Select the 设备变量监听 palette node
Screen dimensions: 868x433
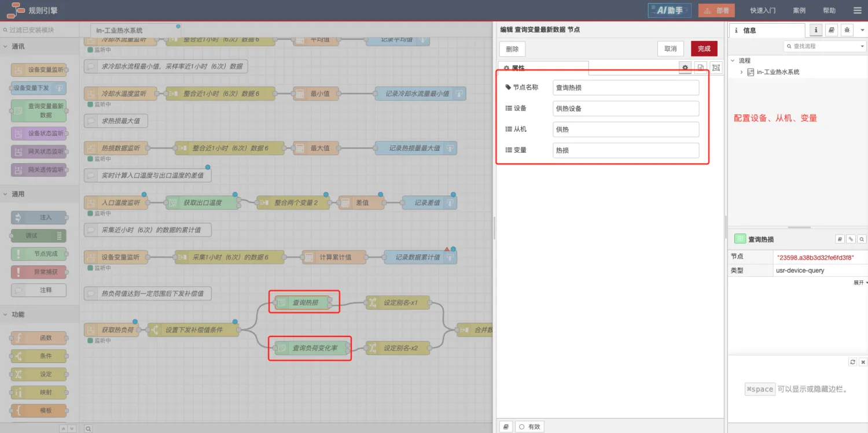39,70
